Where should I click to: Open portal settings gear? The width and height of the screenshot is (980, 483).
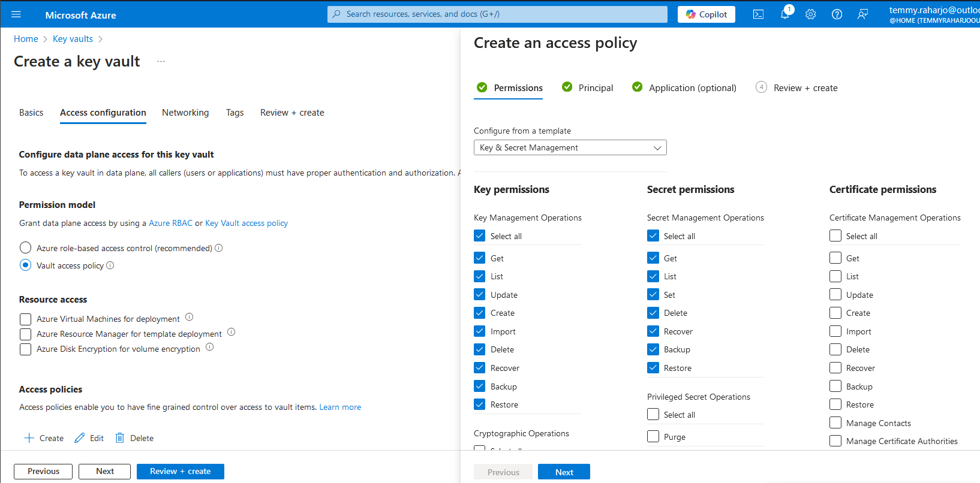pyautogui.click(x=810, y=14)
